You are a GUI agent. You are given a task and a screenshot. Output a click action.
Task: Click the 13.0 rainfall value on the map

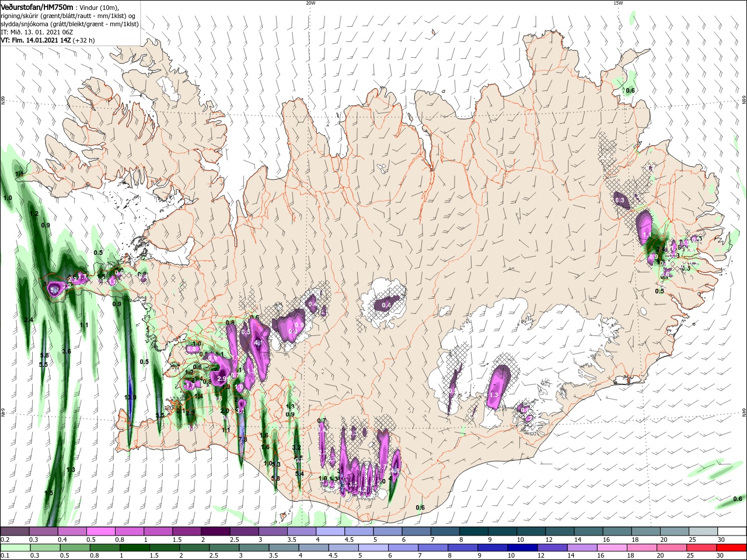pyautogui.click(x=130, y=397)
